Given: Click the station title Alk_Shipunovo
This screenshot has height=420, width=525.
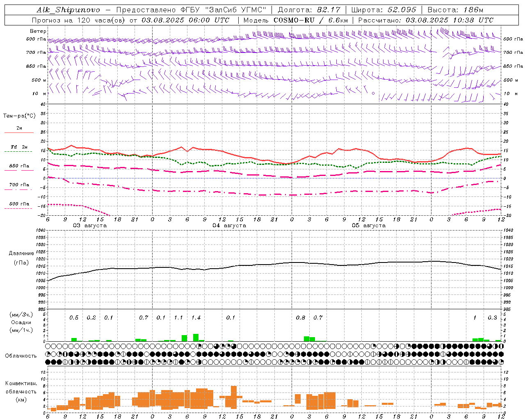Looking at the screenshot, I should [68, 10].
